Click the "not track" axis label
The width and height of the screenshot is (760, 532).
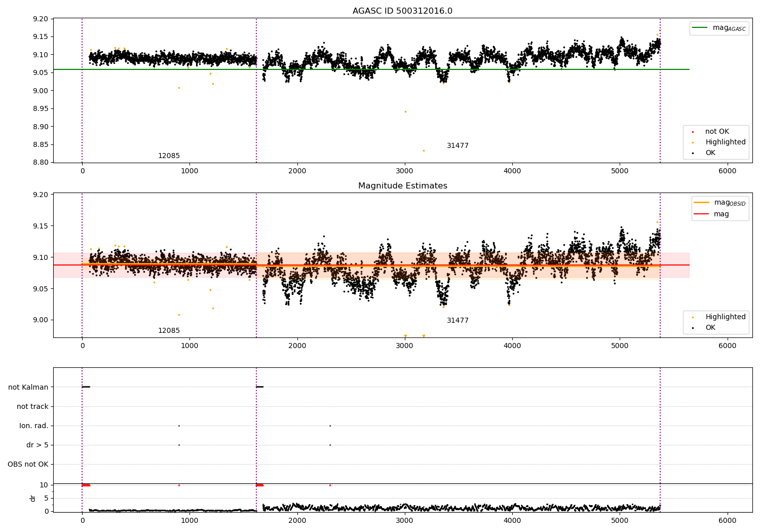coord(32,406)
